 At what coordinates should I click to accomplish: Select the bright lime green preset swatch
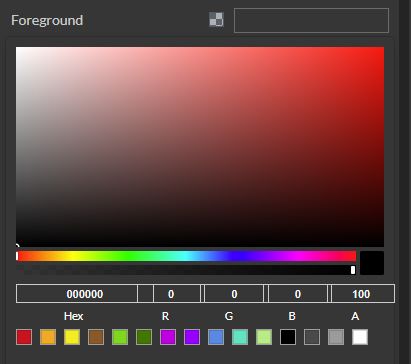pos(120,337)
